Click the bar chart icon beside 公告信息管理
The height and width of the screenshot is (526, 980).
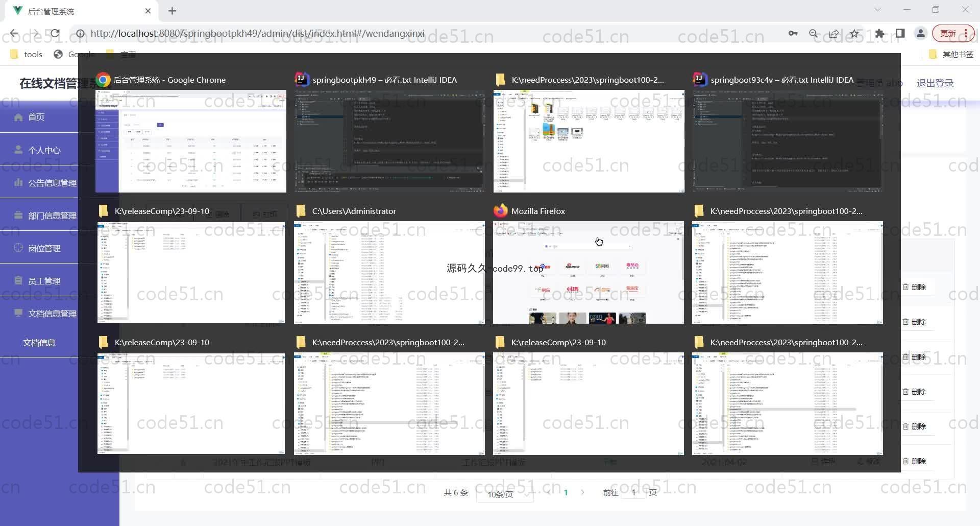[x=18, y=182]
